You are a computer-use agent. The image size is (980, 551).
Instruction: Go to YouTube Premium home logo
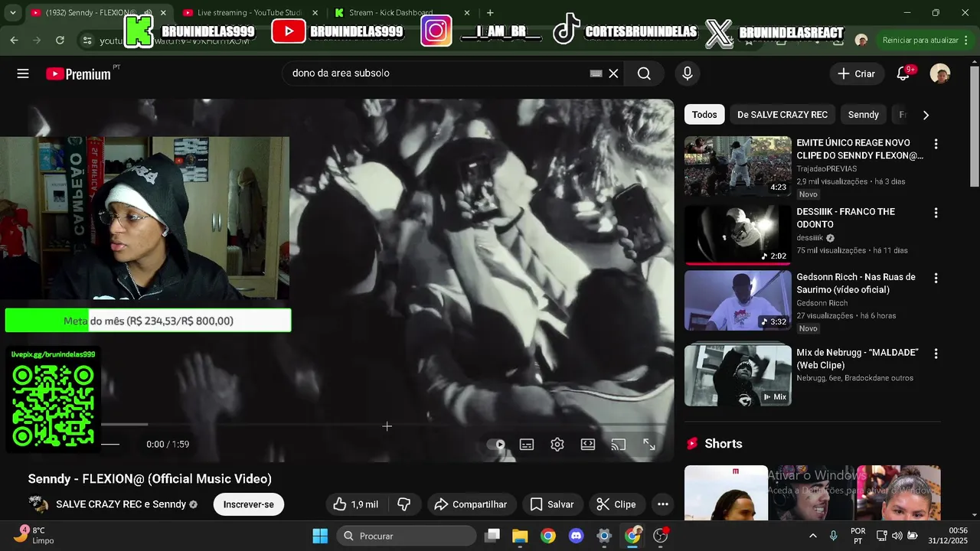pos(79,73)
